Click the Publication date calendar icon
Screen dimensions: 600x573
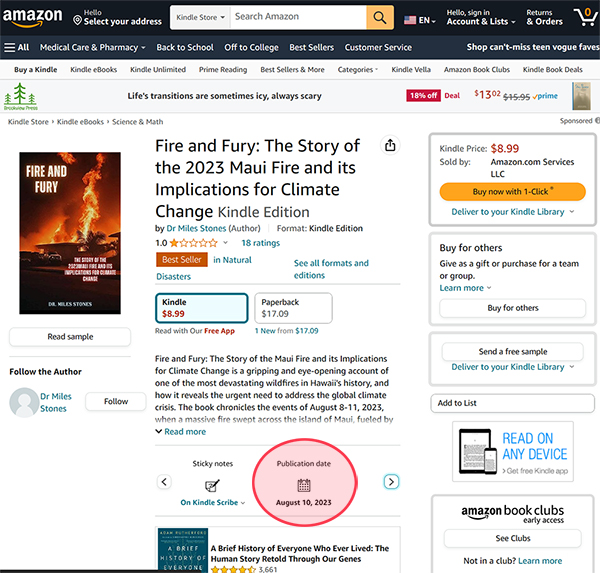pos(304,485)
